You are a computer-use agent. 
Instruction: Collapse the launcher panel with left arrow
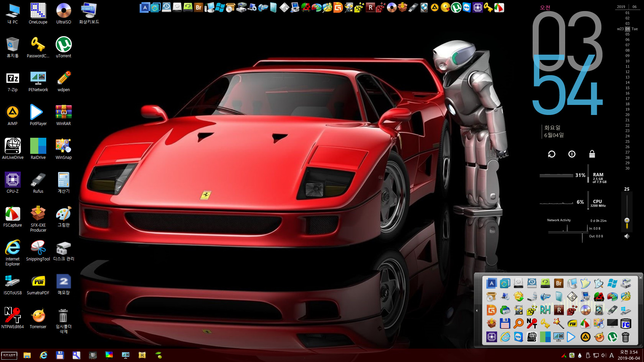[477, 310]
